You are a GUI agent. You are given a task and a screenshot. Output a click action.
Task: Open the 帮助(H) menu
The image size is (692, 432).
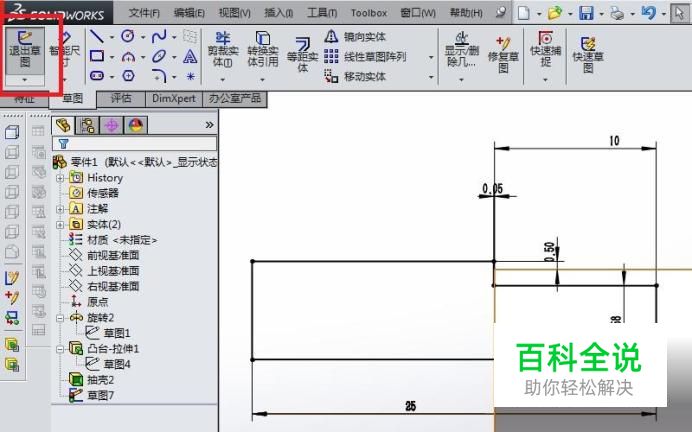[466, 13]
